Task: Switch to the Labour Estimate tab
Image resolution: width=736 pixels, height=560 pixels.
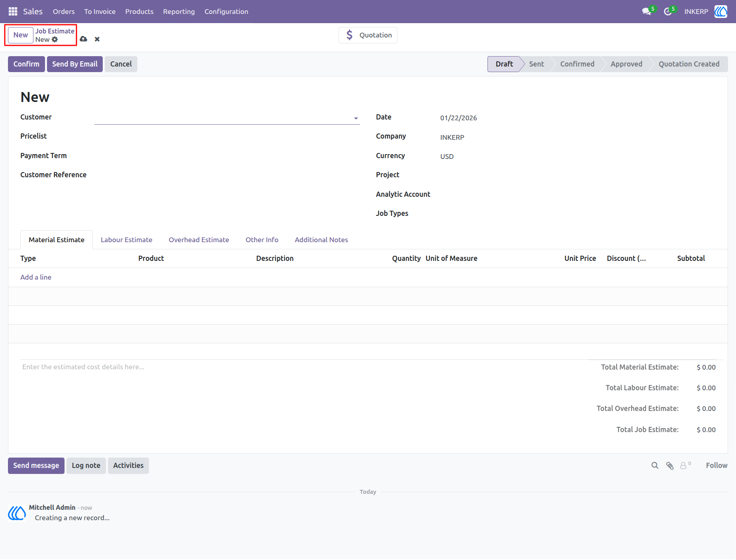Action: tap(127, 240)
